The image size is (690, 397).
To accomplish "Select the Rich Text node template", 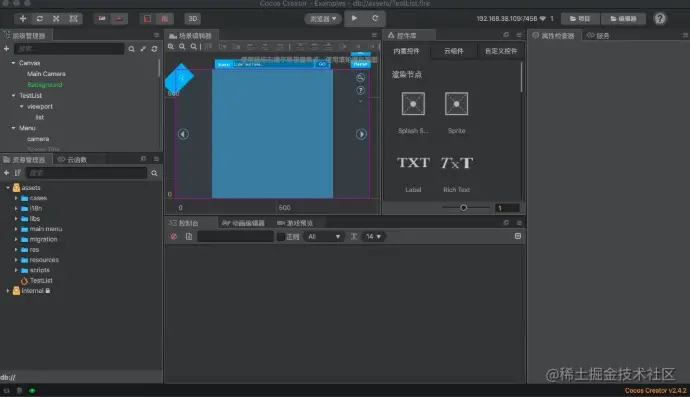I will pos(456,173).
